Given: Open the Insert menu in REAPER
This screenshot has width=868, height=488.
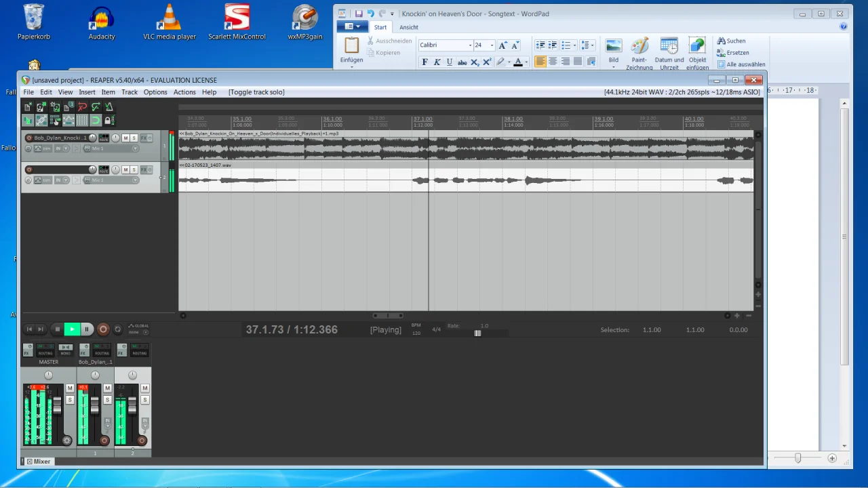Looking at the screenshot, I should (87, 92).
